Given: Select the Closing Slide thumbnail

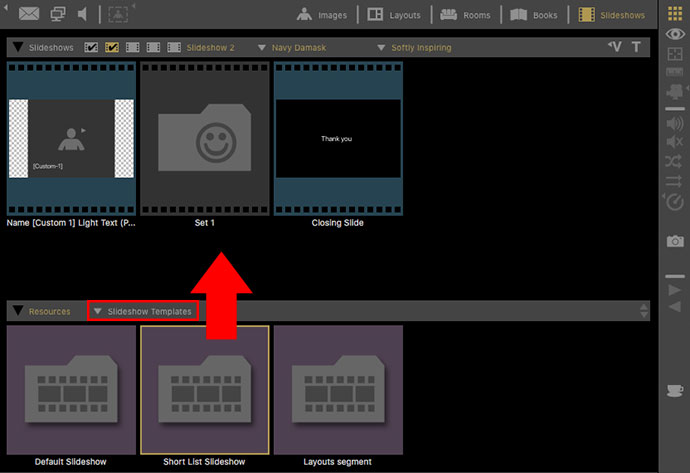Looking at the screenshot, I should pos(337,138).
